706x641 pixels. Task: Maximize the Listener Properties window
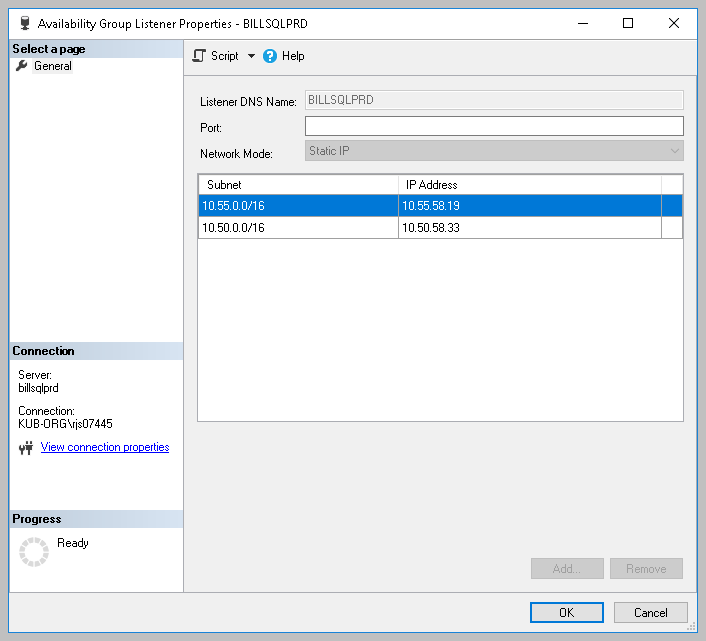point(628,23)
